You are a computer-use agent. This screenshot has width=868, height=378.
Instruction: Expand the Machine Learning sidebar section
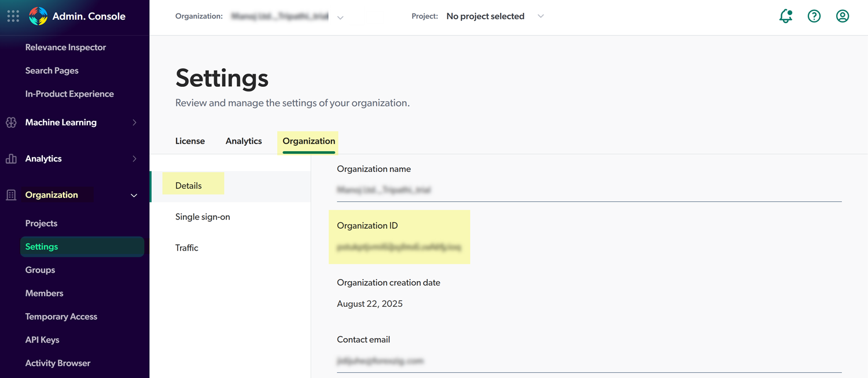click(x=134, y=123)
